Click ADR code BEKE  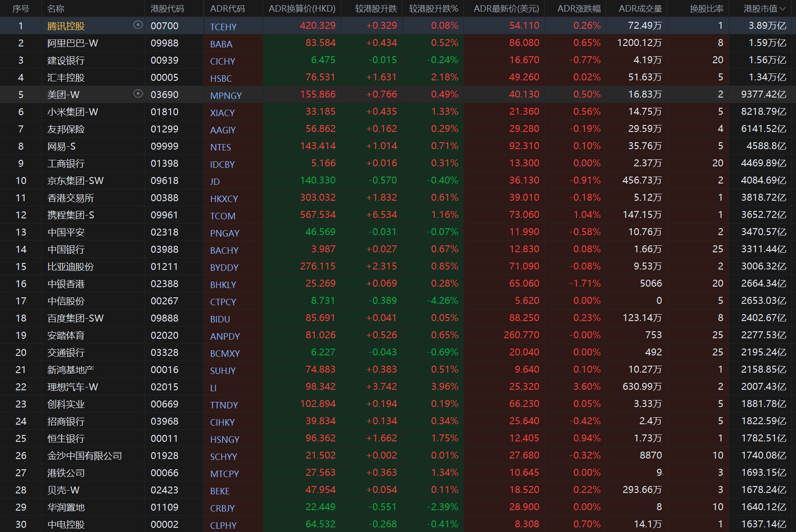tap(219, 491)
